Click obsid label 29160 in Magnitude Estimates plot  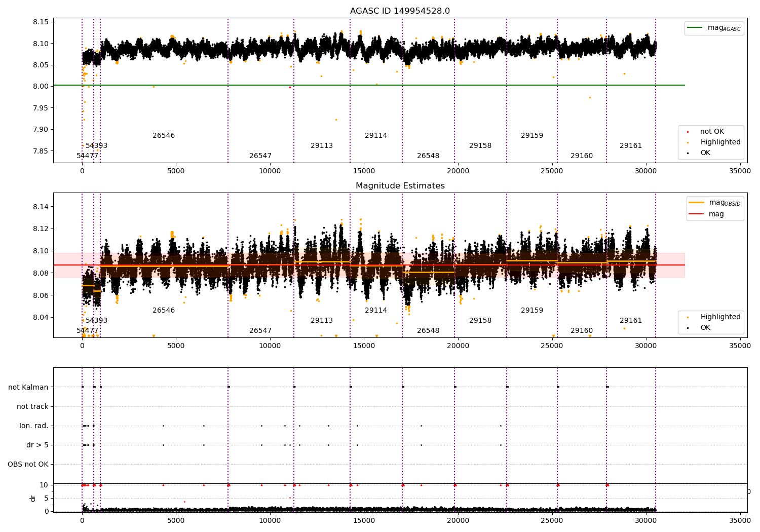pos(582,331)
